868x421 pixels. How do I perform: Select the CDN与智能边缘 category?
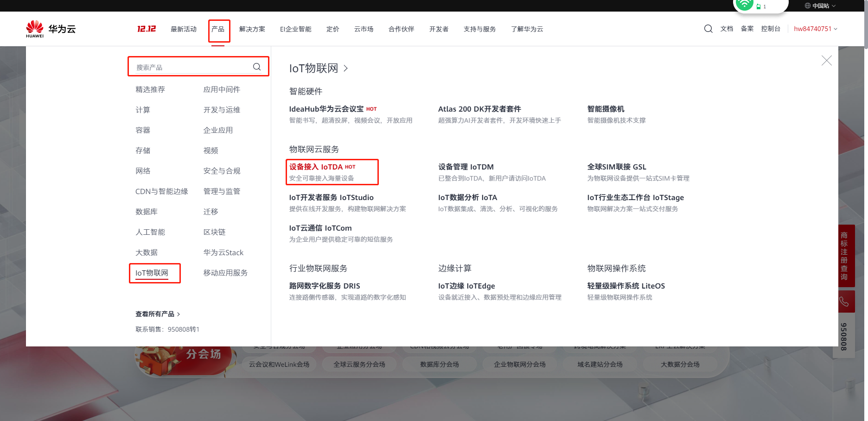coord(162,191)
